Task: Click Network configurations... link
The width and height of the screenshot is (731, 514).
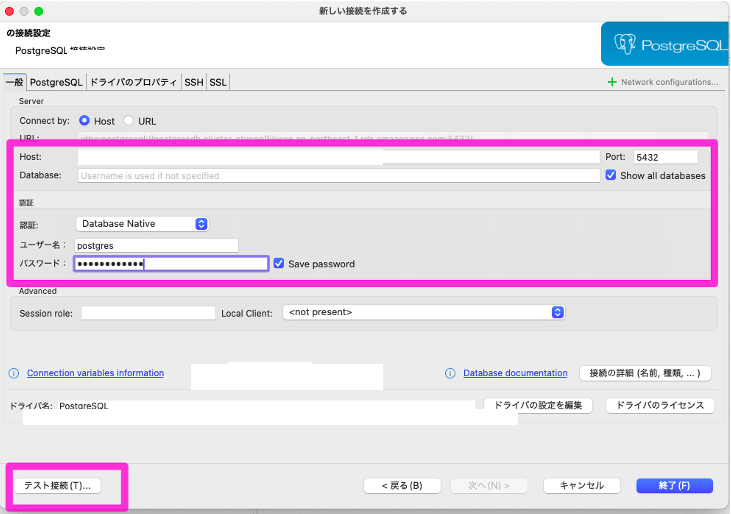Action: [669, 82]
